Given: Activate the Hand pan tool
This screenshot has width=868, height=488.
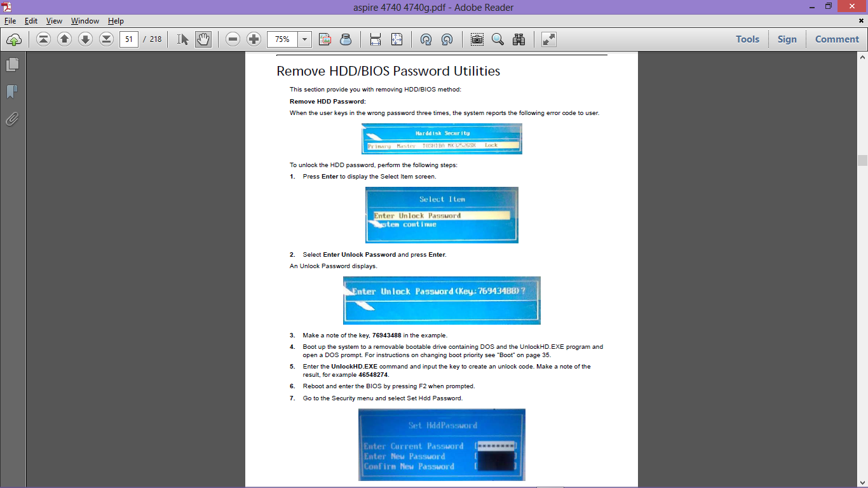Looking at the screenshot, I should pyautogui.click(x=203, y=39).
